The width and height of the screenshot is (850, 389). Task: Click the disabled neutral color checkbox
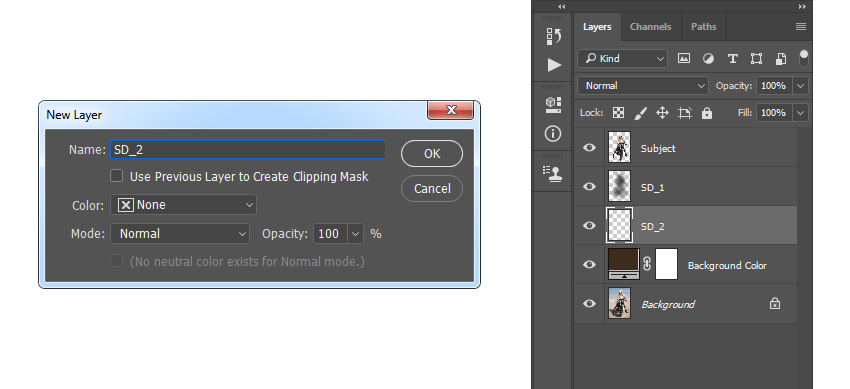point(117,261)
